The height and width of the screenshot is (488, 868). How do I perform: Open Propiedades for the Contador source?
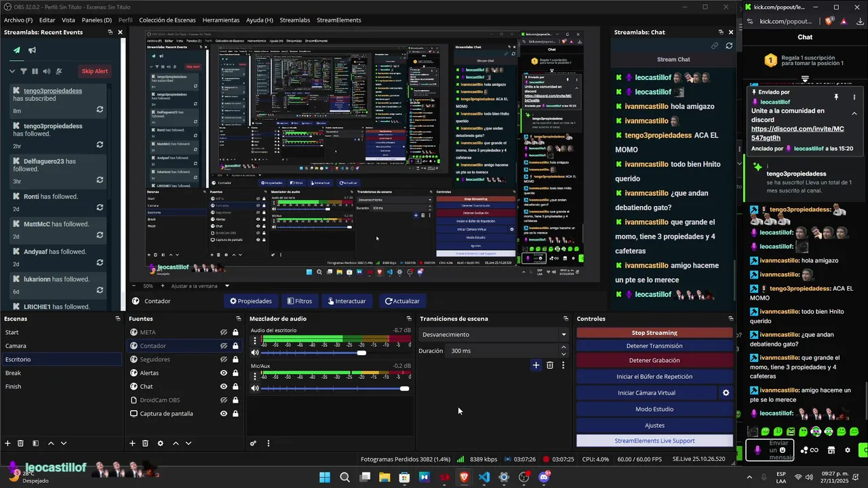251,301
